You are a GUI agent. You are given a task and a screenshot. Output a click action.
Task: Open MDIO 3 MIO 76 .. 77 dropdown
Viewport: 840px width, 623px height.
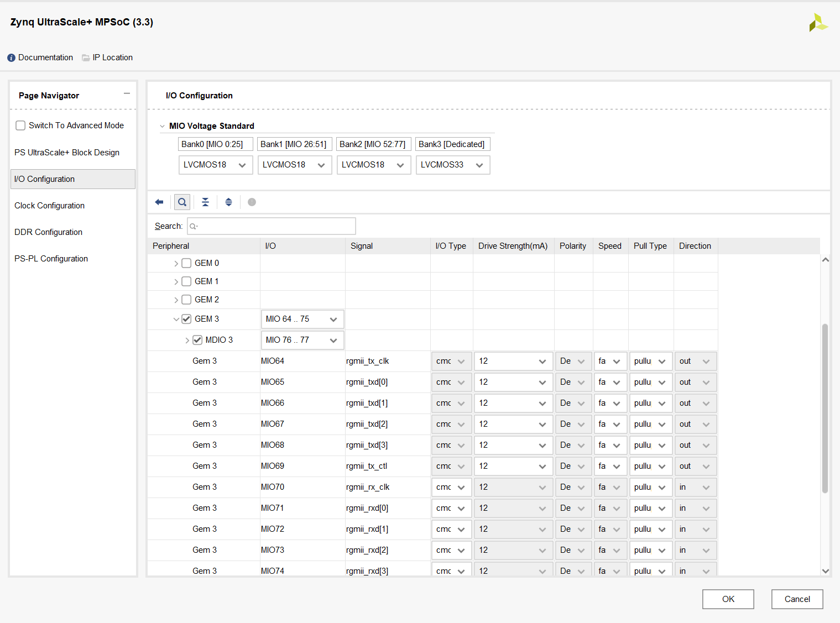click(302, 340)
